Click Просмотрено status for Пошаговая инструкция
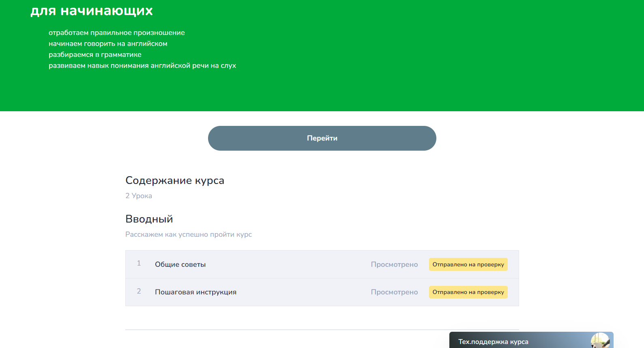The height and width of the screenshot is (348, 644). pos(394,292)
